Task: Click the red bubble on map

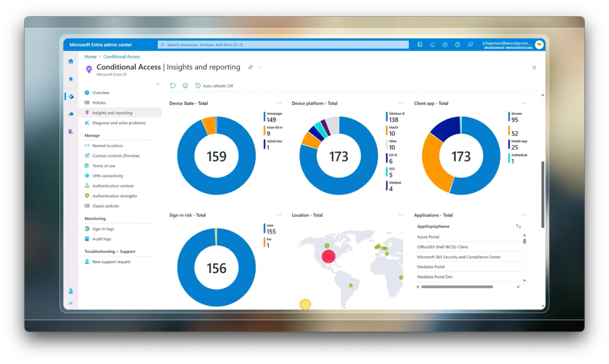Action: 329,257
